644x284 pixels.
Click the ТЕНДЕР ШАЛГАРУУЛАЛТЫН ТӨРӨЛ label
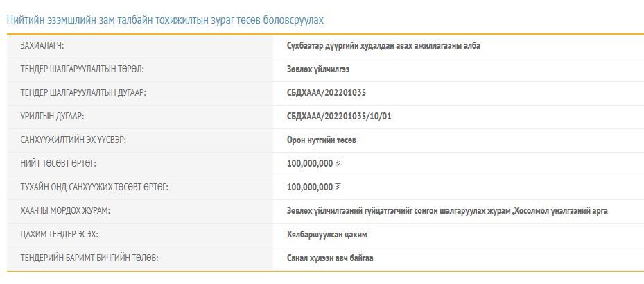(82, 69)
